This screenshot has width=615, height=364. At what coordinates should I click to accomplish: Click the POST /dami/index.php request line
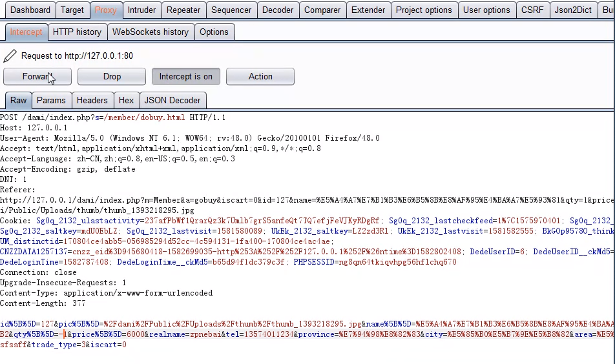click(x=112, y=117)
